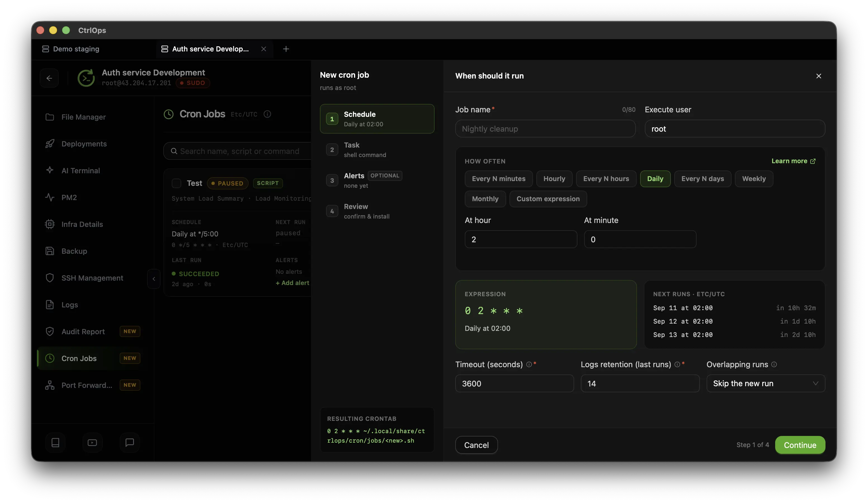868x503 pixels.
Task: Open Cron Jobs clock icon in sidebar
Action: 49,359
